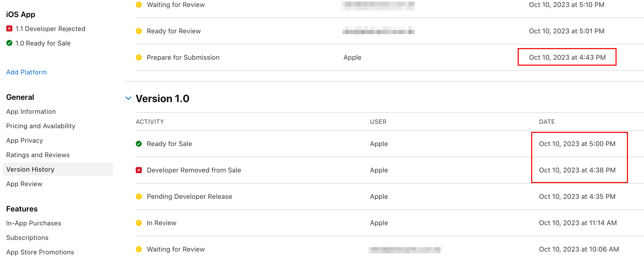Click the green check icon beside 1.0 Ready for Sale
The width and height of the screenshot is (644, 258).
[9, 43]
